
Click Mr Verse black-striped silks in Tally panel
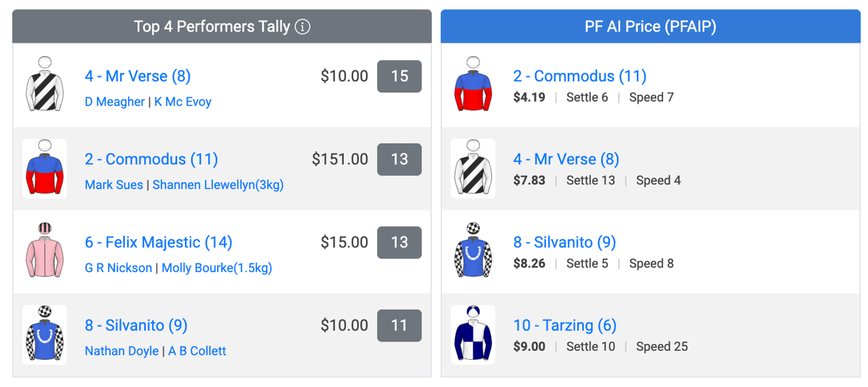45,85
